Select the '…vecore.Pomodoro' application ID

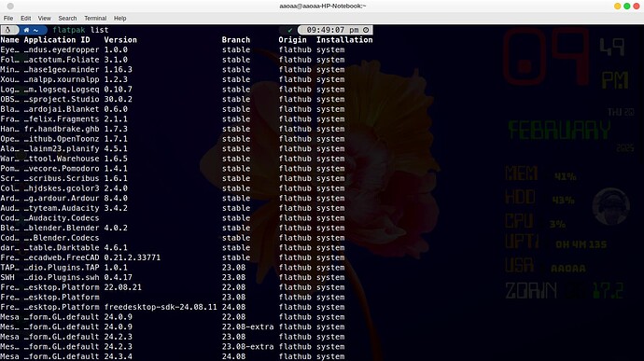click(62, 169)
